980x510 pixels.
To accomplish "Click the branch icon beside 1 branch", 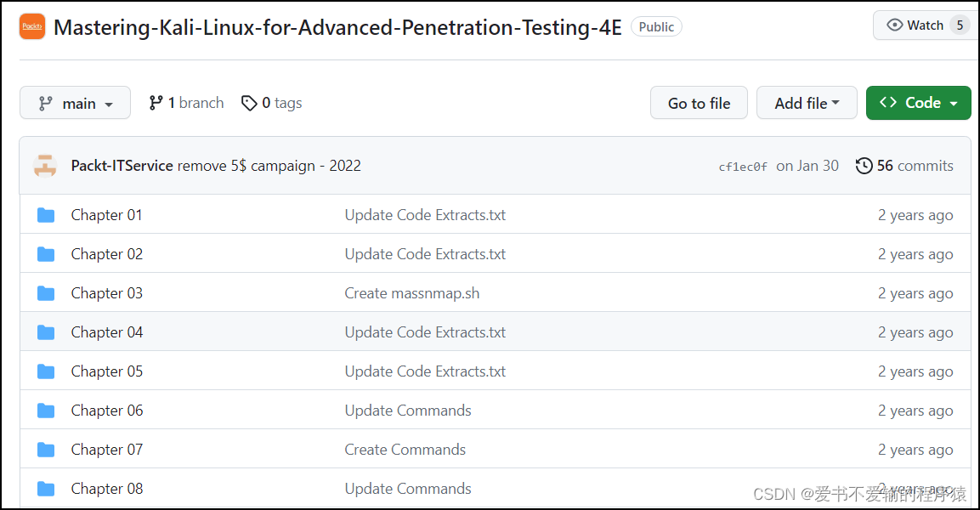I will tap(156, 103).
